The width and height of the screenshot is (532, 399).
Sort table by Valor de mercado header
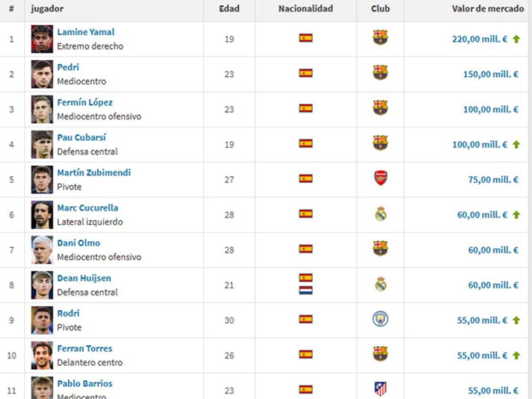(x=488, y=9)
